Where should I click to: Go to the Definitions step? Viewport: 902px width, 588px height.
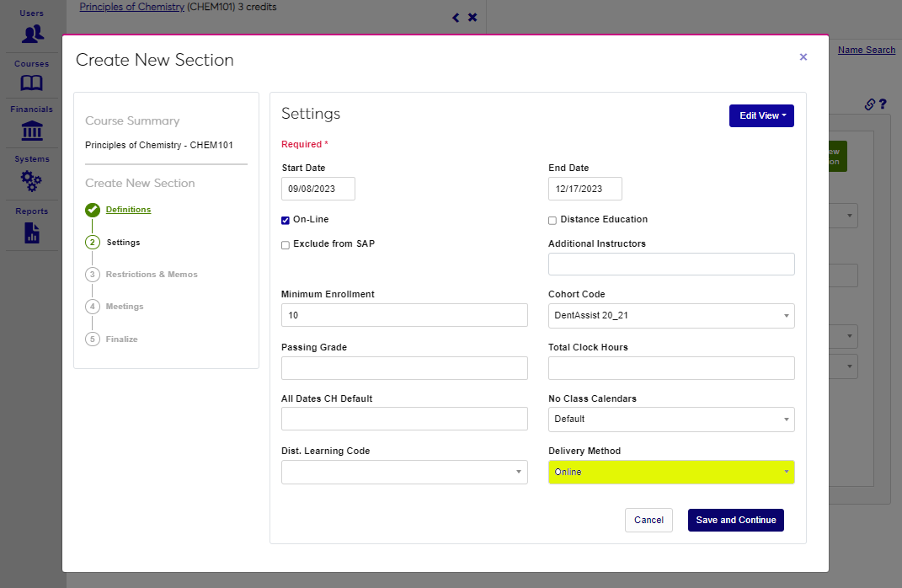(128, 210)
